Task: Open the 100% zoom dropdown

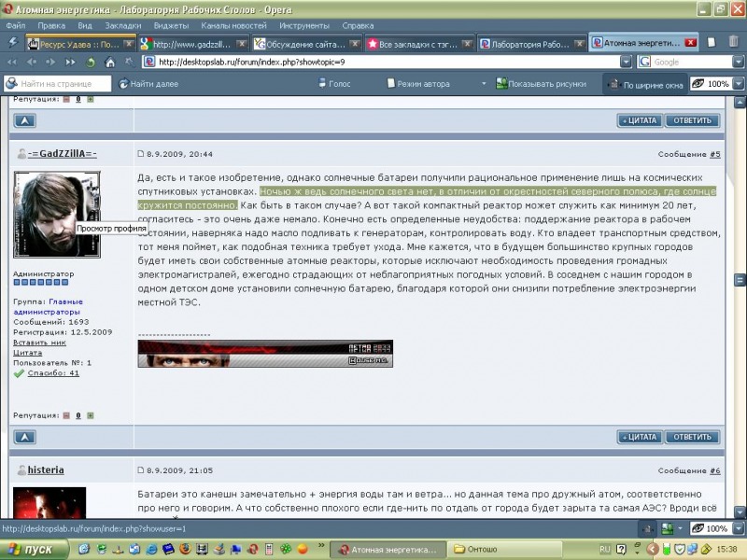Action: coord(739,84)
